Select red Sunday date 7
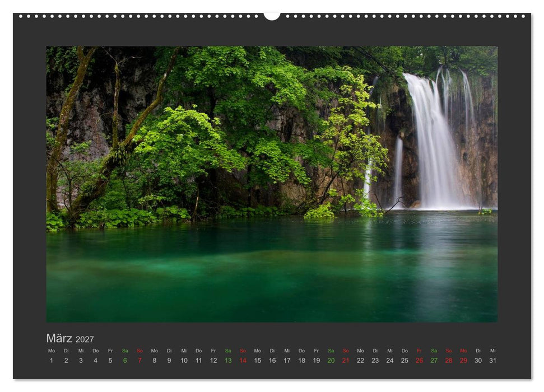544x392 pixels. click(140, 361)
